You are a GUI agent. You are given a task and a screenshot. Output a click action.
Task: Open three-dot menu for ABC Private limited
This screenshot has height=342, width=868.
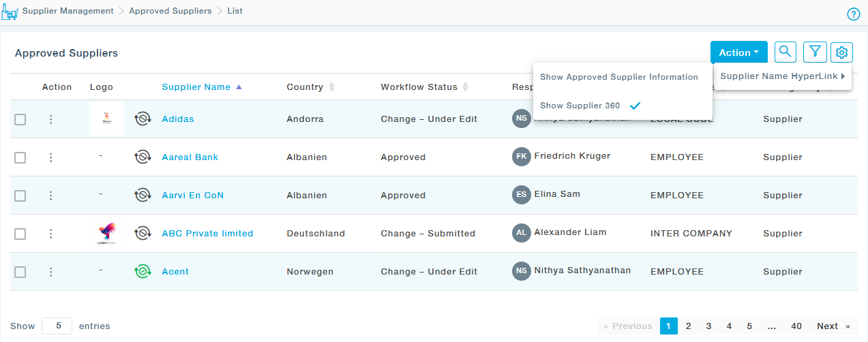(x=50, y=234)
